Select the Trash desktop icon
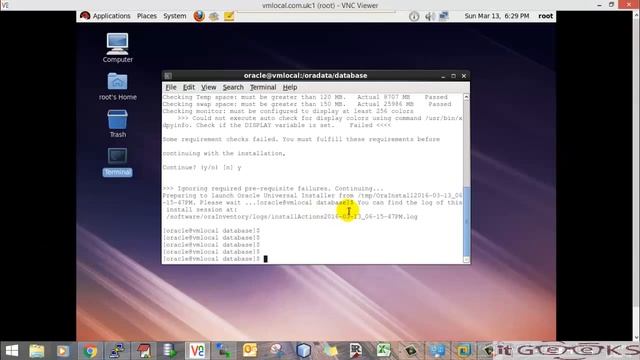Image resolution: width=640 pixels, height=360 pixels. point(118,123)
